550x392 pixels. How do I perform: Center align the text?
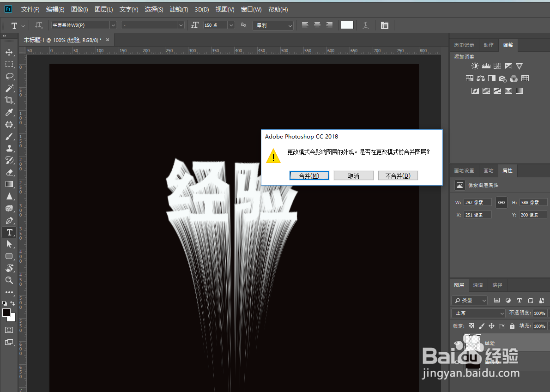(317, 25)
